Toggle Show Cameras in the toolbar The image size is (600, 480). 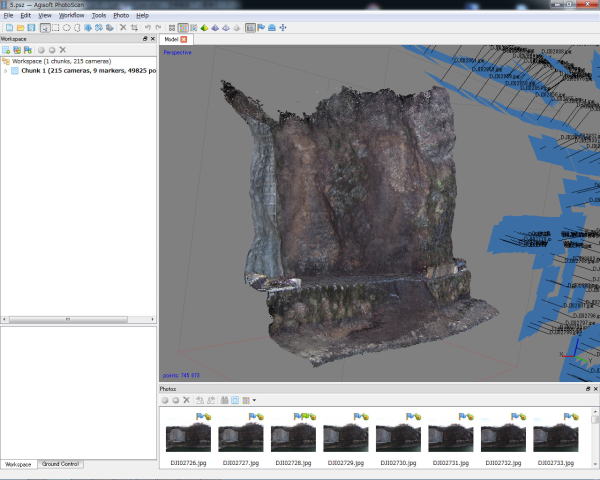(250, 28)
